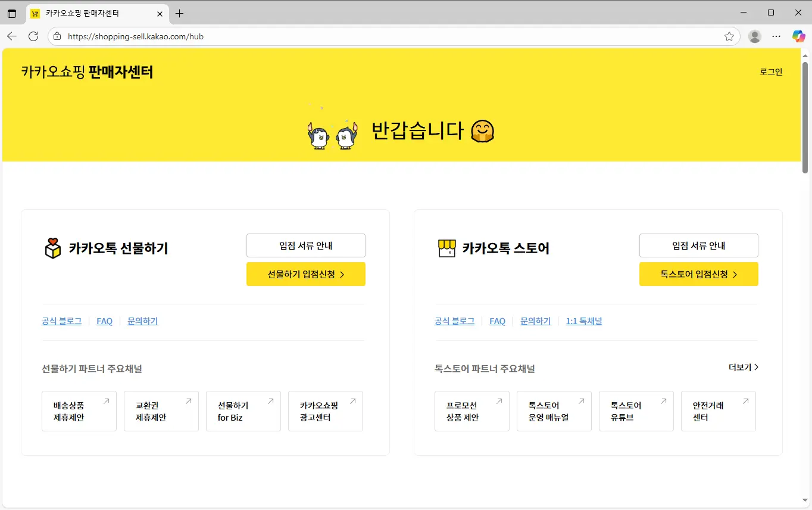Screen dimensions: 812x510
Task: Click the 선물하기 입점신청 yellow button
Action: 305,274
